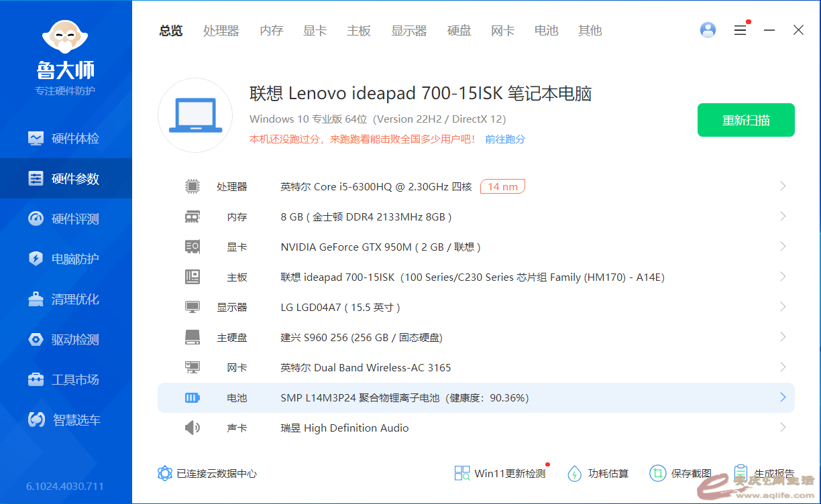
Task: Expand battery details arrow
Action: (x=783, y=397)
